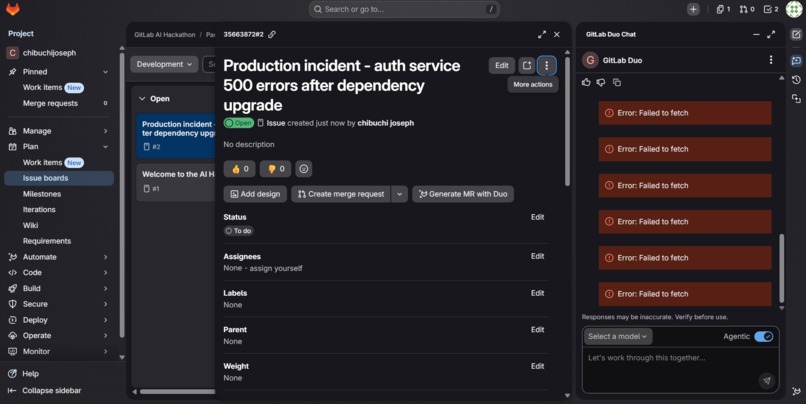Open the chibuchijoseph project link
Image resolution: width=806 pixels, height=404 pixels.
59,53
